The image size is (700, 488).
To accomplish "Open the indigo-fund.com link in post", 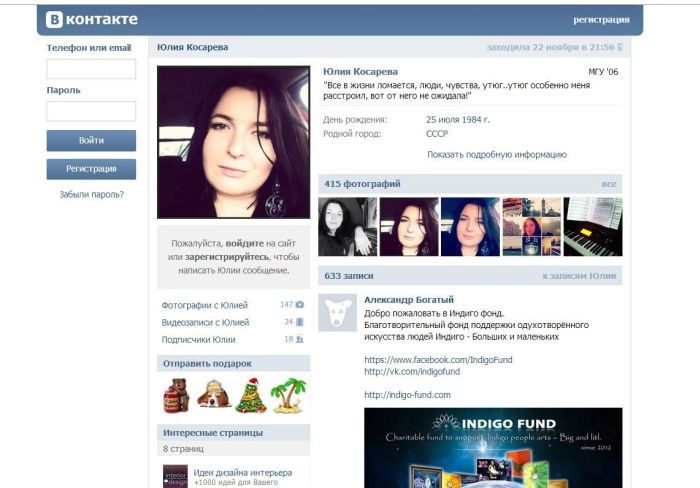I will pyautogui.click(x=407, y=395).
